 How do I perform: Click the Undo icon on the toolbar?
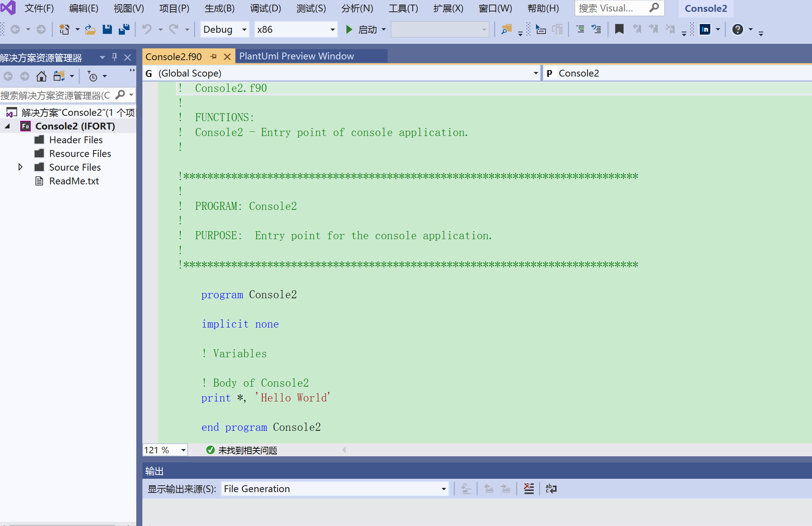click(148, 29)
